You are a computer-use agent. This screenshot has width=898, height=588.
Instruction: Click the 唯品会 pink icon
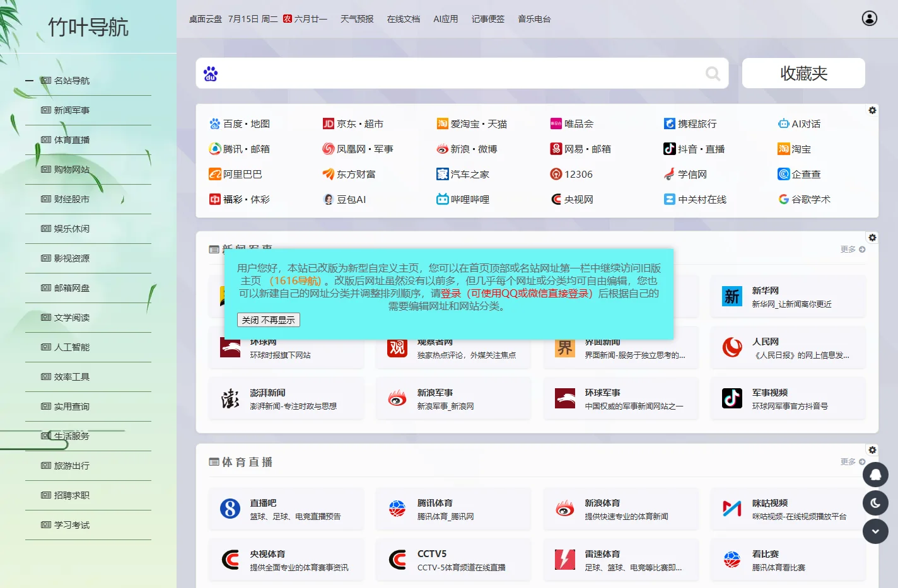pyautogui.click(x=556, y=124)
